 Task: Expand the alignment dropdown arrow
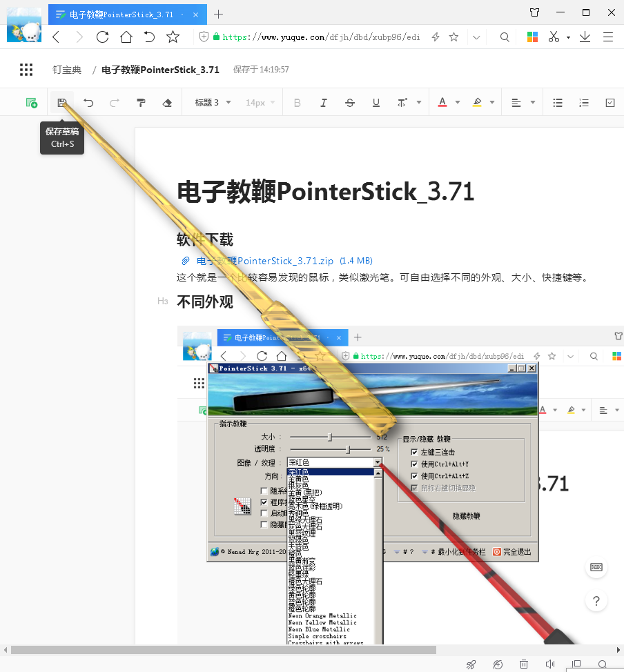coord(533,102)
